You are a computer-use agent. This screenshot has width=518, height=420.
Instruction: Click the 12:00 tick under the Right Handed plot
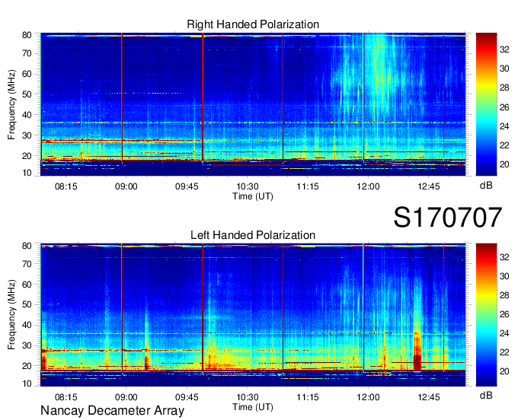(x=368, y=186)
